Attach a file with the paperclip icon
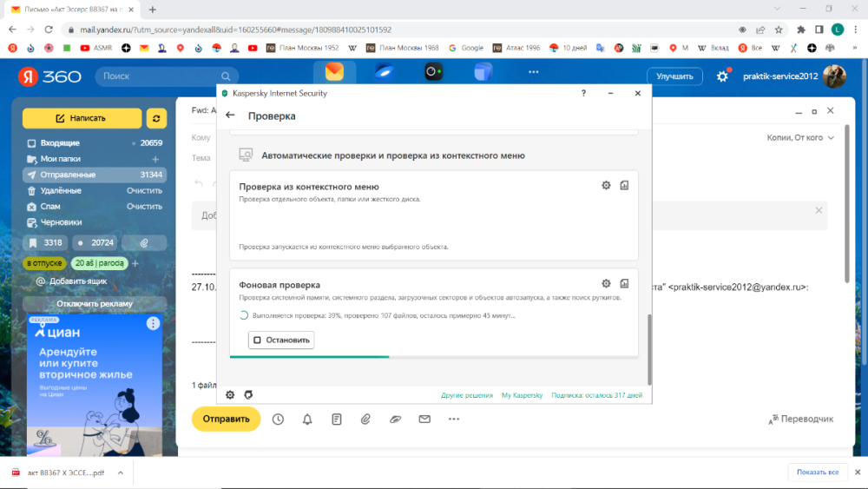This screenshot has height=489, width=868. 366,420
